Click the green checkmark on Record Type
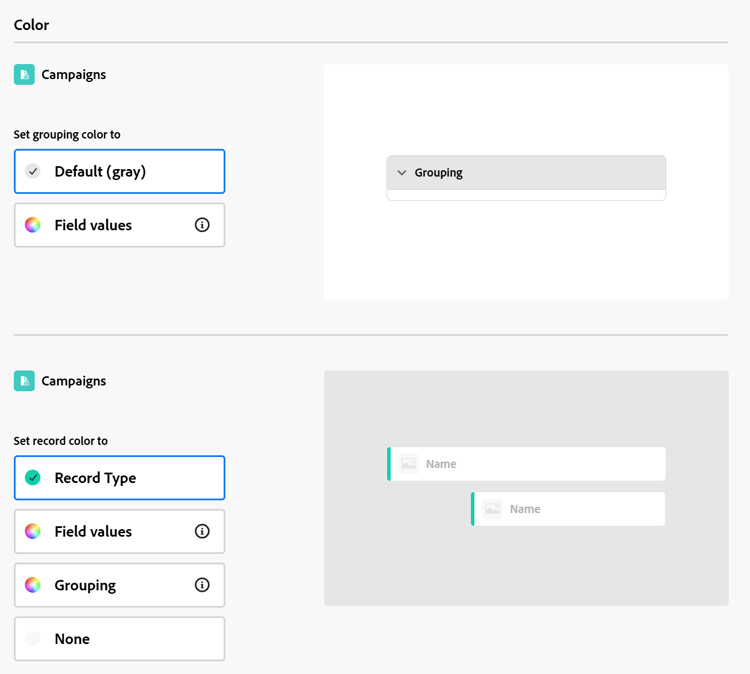 click(x=33, y=478)
